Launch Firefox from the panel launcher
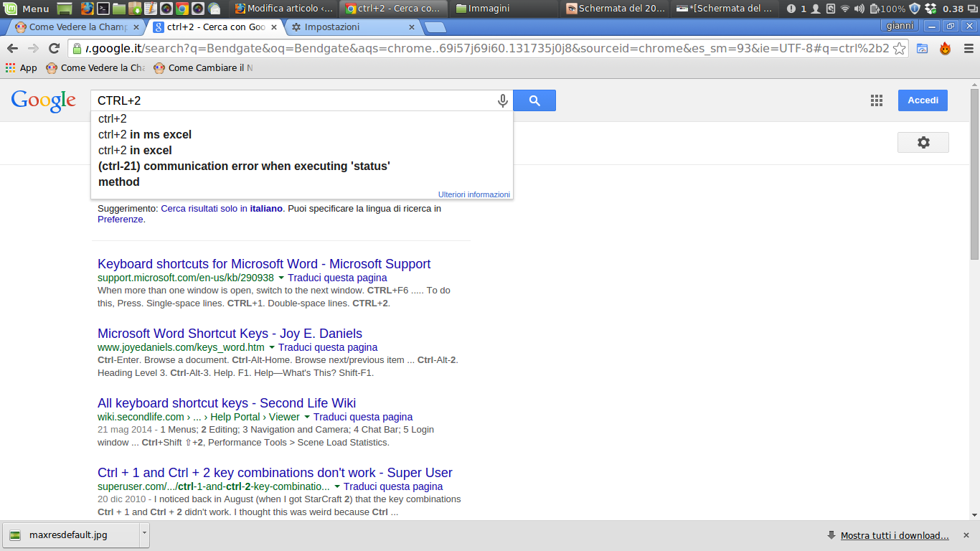Viewport: 980px width, 551px height. pos(87,9)
